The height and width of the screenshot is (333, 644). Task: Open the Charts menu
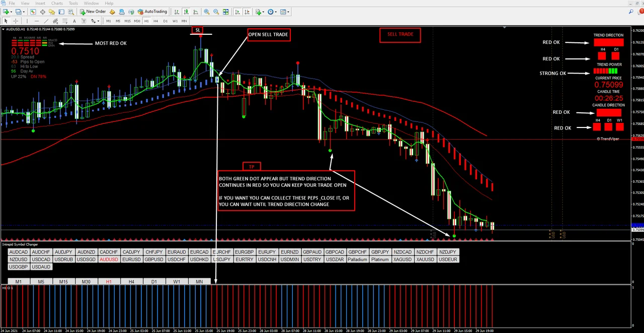click(57, 3)
